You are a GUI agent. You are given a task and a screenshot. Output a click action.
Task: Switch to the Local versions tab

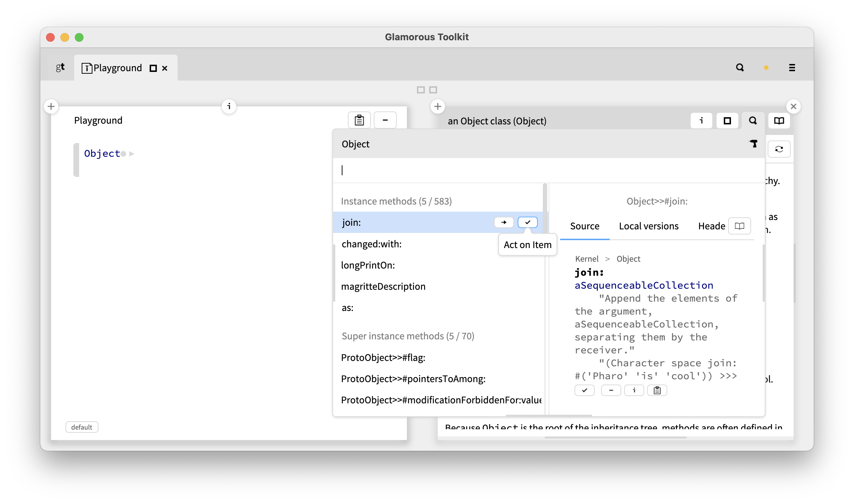tap(648, 226)
